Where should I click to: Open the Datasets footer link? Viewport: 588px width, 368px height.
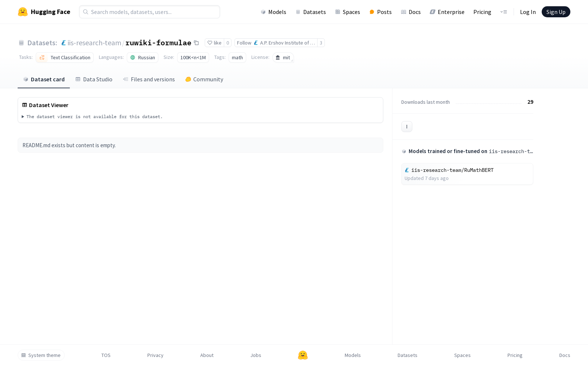(408, 355)
